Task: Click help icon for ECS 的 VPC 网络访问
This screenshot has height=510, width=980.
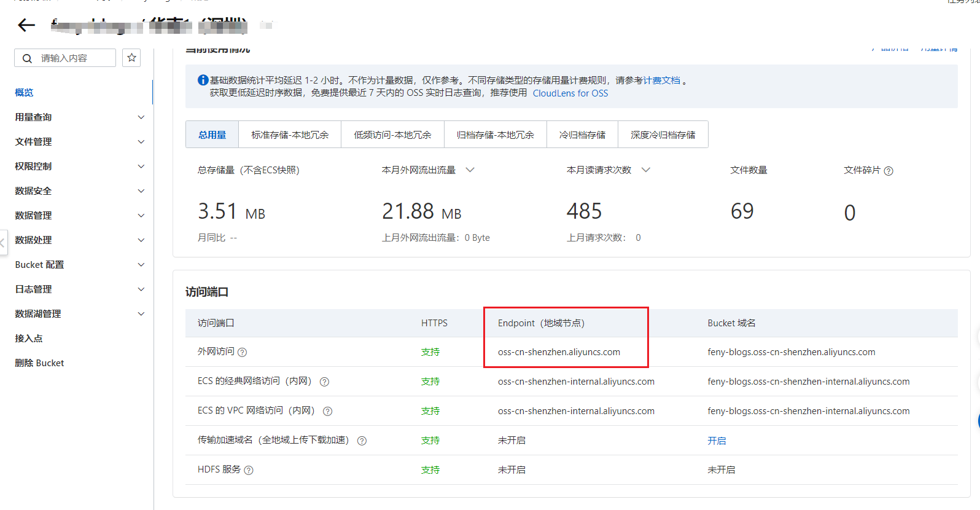Action: click(328, 411)
